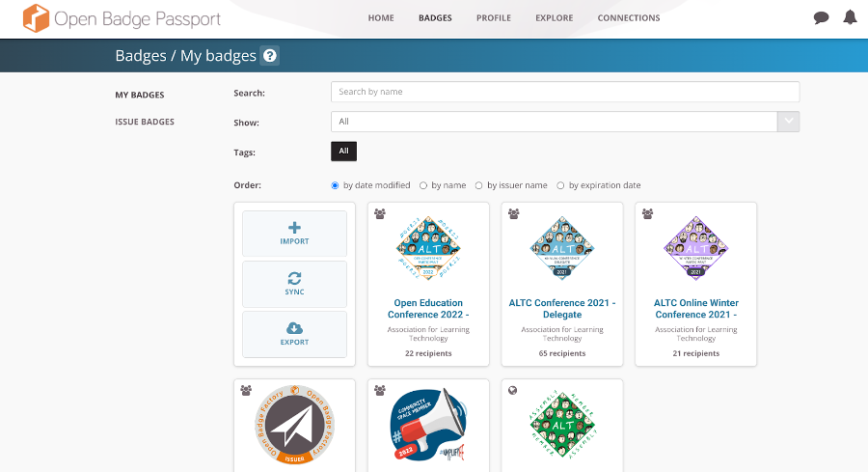Click the Import button

[294, 234]
